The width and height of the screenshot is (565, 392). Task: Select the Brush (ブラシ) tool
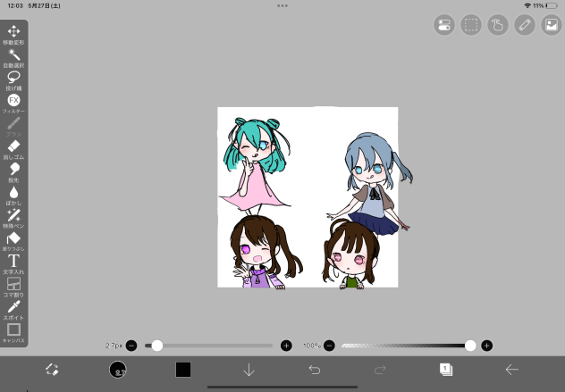13,127
